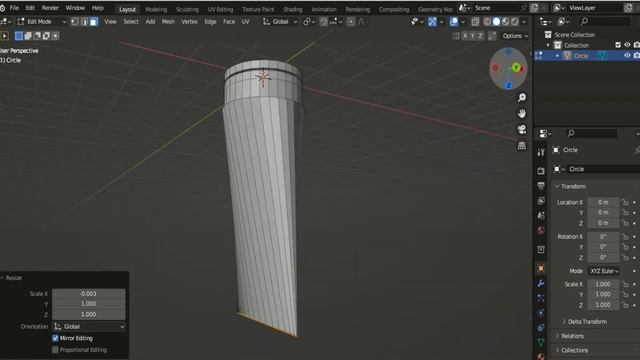This screenshot has width=640, height=360.
Task: Toggle X-ray view icon
Action: point(475,22)
